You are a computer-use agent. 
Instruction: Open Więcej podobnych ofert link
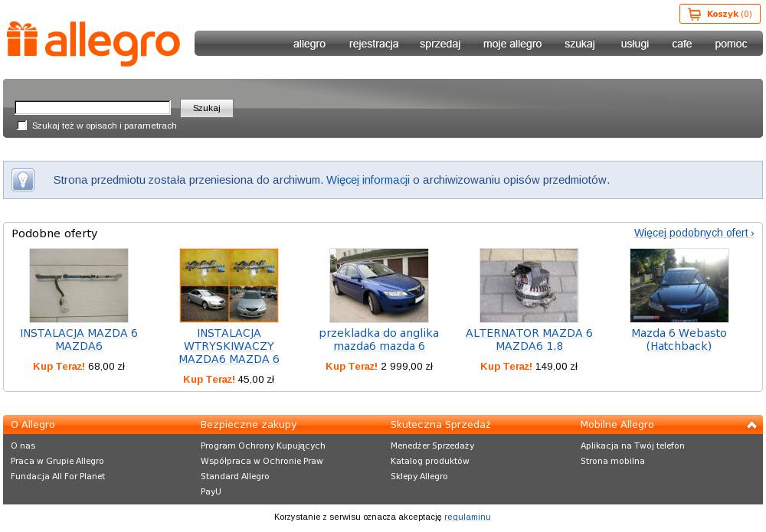tap(694, 233)
